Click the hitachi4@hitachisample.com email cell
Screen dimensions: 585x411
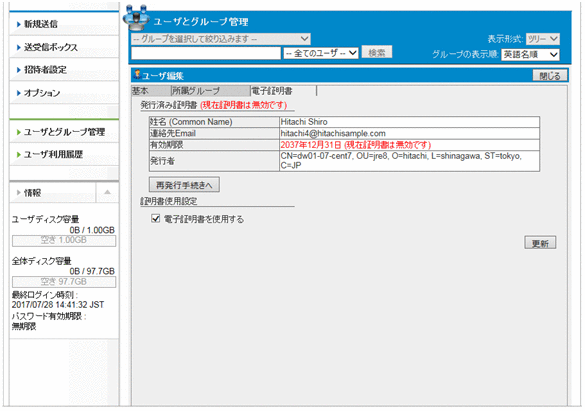(x=409, y=134)
